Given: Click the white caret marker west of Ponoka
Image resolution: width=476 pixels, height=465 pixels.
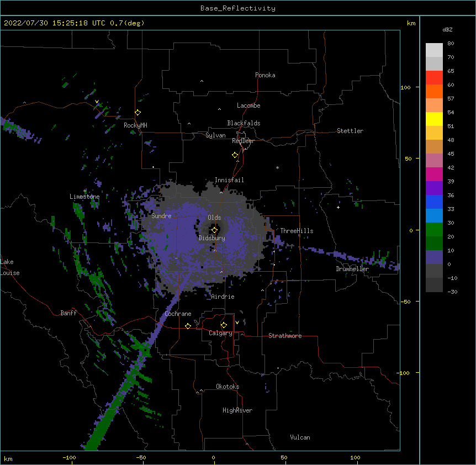Looking at the screenshot, I should pyautogui.click(x=202, y=81).
